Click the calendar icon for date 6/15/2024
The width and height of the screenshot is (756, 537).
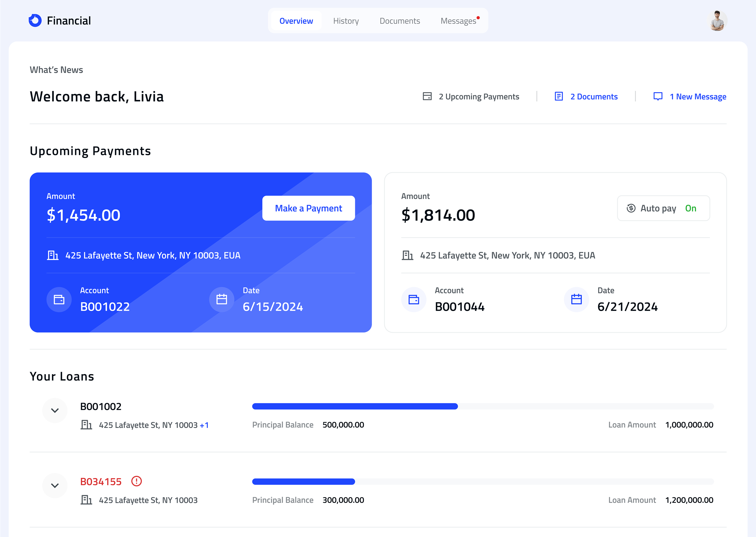222,300
